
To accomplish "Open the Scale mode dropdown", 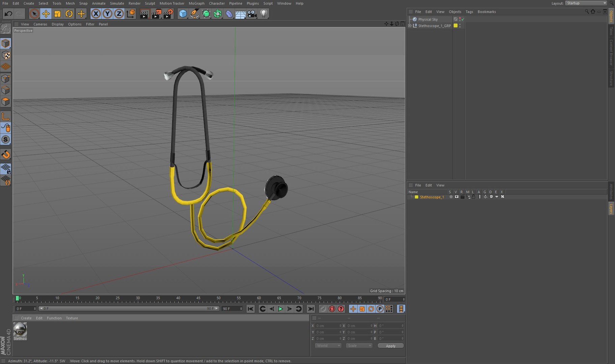I will [359, 346].
